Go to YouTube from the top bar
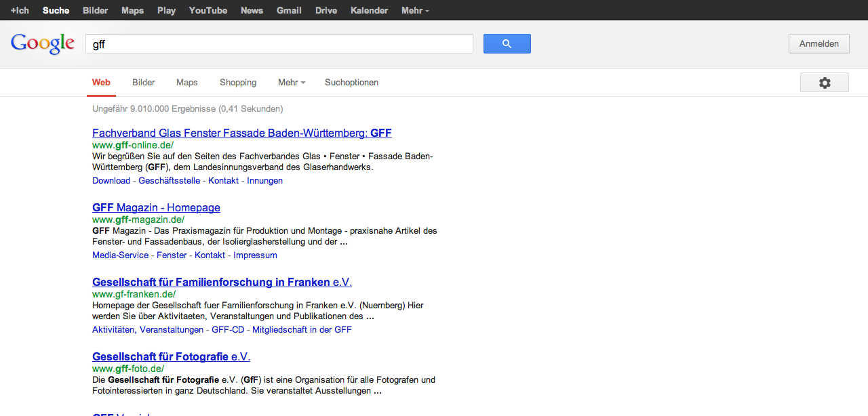 tap(208, 10)
